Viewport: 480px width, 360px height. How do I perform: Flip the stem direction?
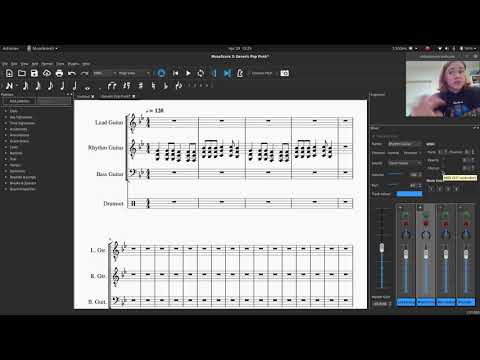[179, 86]
